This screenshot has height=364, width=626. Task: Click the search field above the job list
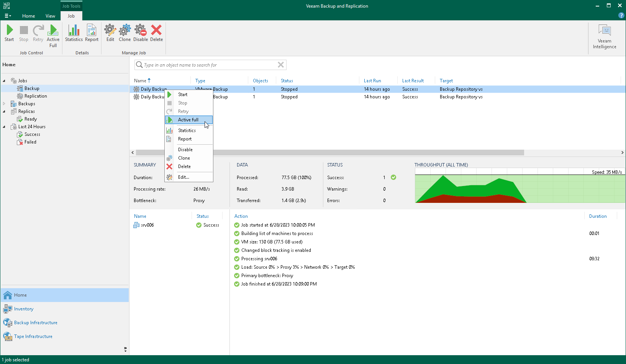pos(210,65)
